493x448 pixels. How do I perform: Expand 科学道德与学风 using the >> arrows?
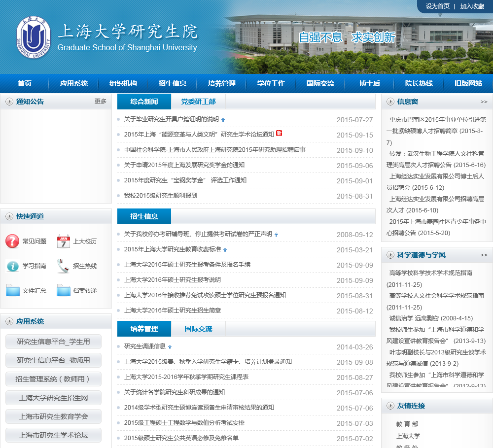[x=484, y=255]
